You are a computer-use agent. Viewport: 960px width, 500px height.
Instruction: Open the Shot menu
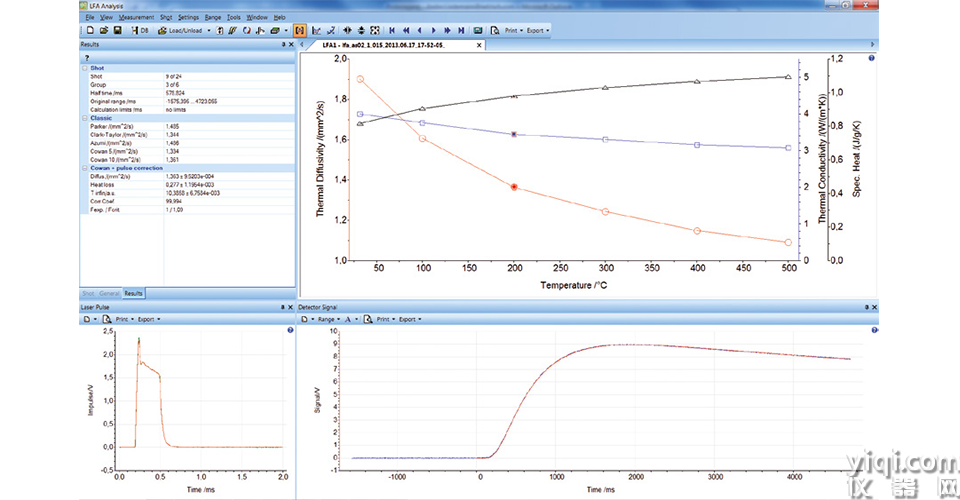(x=166, y=17)
